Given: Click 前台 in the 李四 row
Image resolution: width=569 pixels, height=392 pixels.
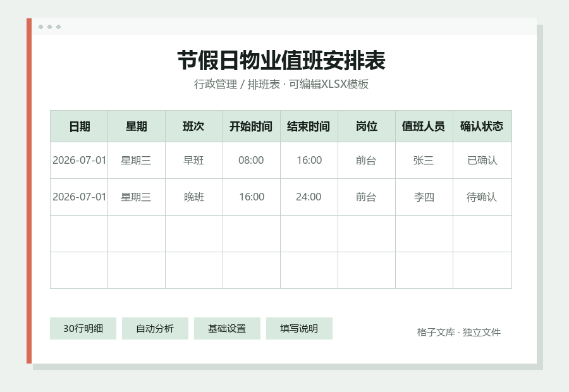Looking at the screenshot, I should tap(367, 197).
